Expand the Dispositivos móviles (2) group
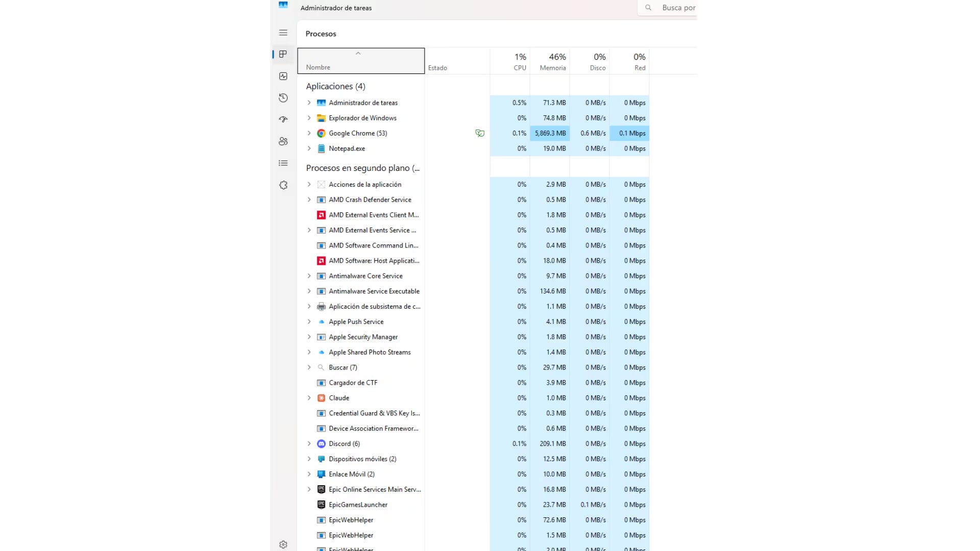The height and width of the screenshot is (551, 980). [309, 459]
